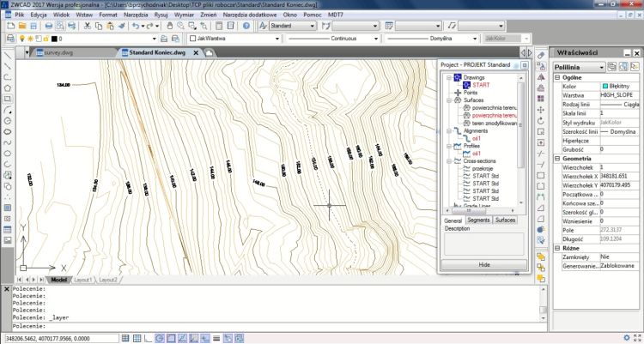
Task: Open the MDT7 menu
Action: (336, 15)
